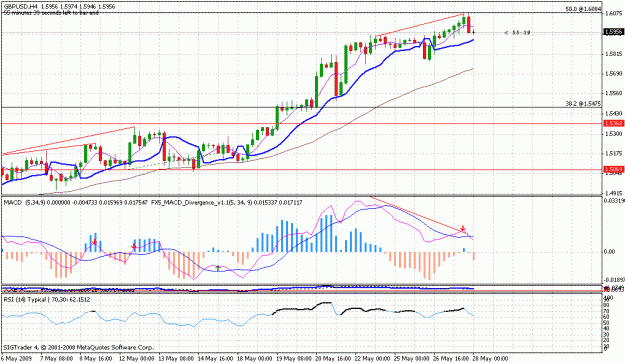The width and height of the screenshot is (625, 363).
Task: Click the '38.2 @1.5475' Fibonacci label
Action: pyautogui.click(x=583, y=104)
